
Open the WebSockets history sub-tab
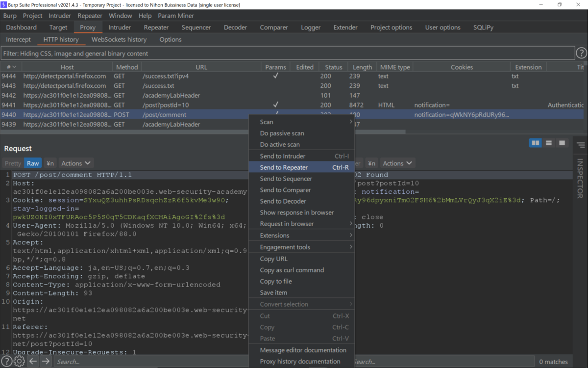pos(119,39)
